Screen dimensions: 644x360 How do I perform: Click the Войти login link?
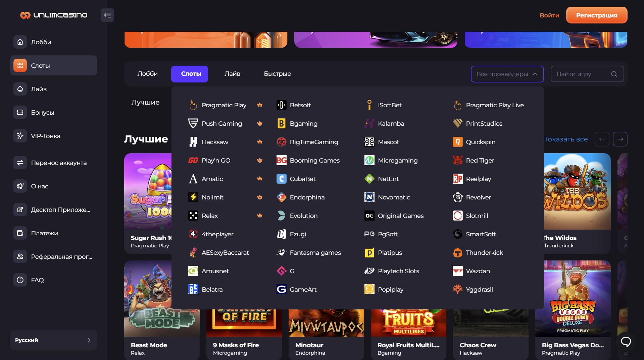(549, 15)
